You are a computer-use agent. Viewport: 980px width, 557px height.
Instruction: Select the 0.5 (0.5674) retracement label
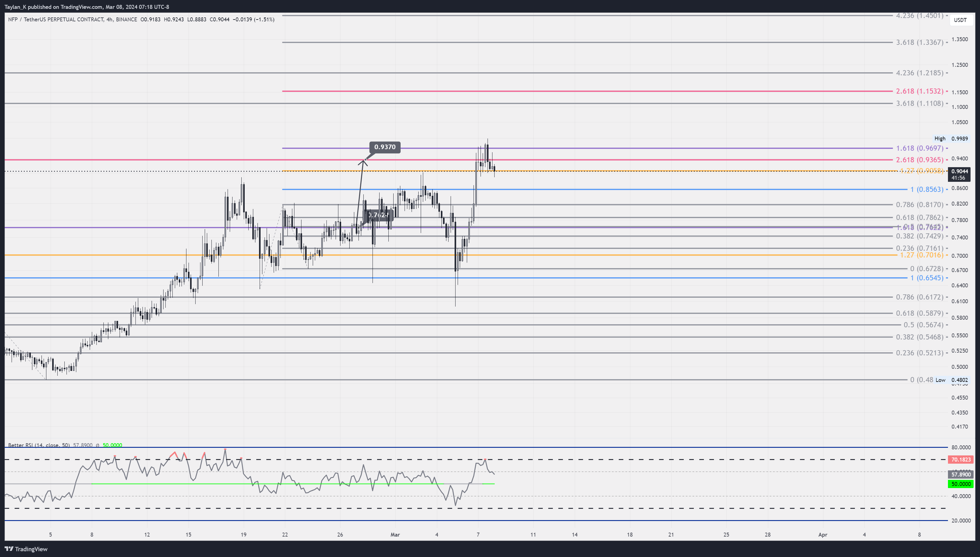click(923, 325)
